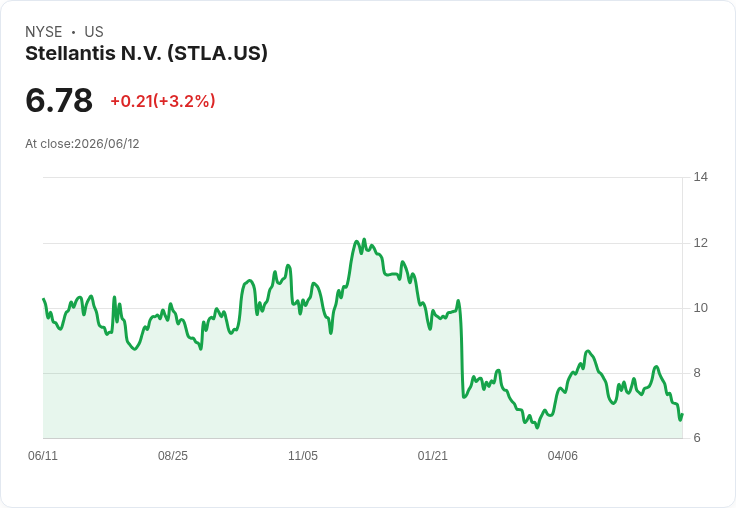The image size is (736, 508).
Task: Click the chart's highest peak near 12
Action: tap(364, 239)
